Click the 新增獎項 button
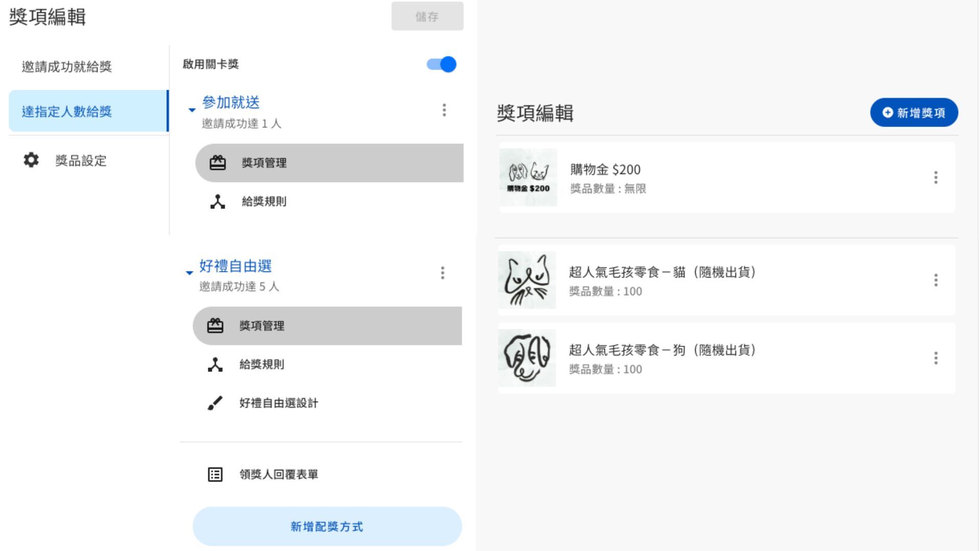The height and width of the screenshot is (551, 980). click(x=914, y=113)
